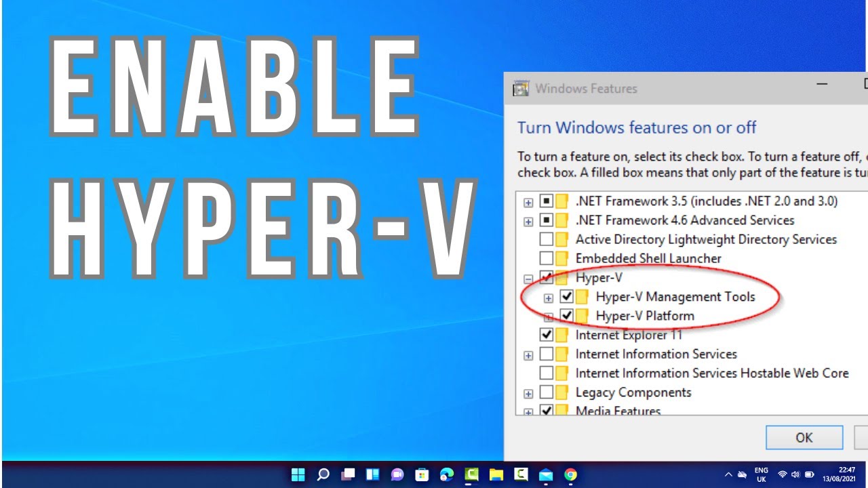Screen dimensions: 868x488
Task: Open the volume speaker tray icon
Action: click(x=795, y=474)
